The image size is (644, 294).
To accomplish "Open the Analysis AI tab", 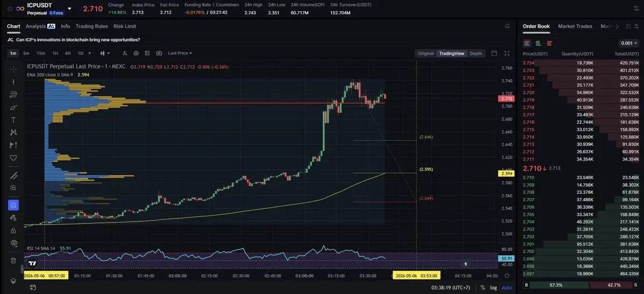I will click(40, 26).
